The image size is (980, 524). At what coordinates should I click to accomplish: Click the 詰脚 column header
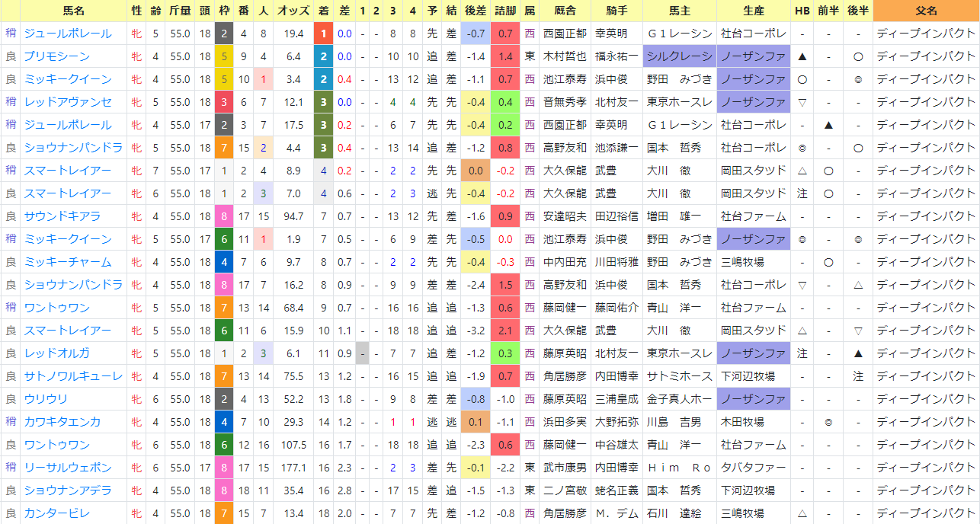coord(505,11)
